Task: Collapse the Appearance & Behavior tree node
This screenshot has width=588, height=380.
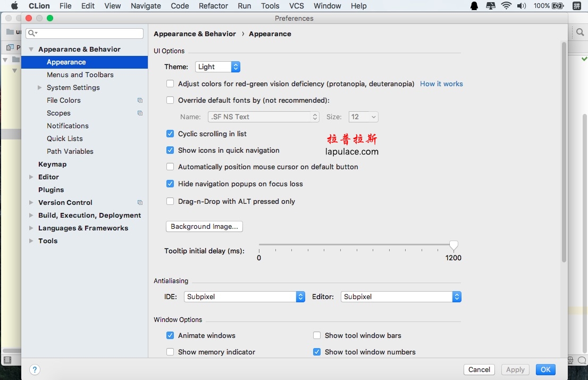Action: coord(31,49)
